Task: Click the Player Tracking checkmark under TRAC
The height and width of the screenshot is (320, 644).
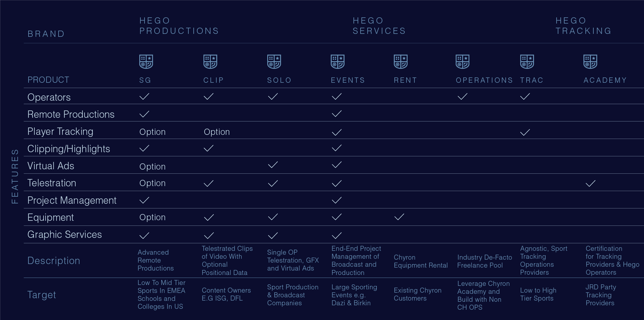Action: click(525, 132)
